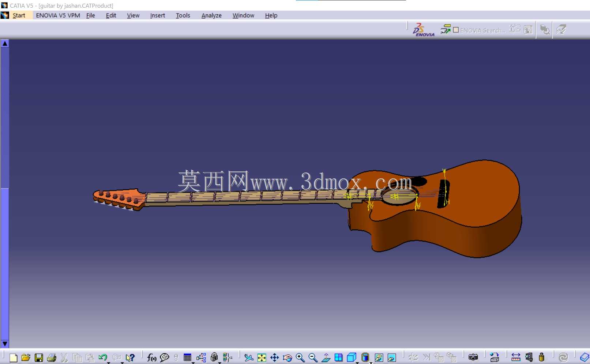Click the Measure Item icon
590x364 pixels.
coord(529,357)
